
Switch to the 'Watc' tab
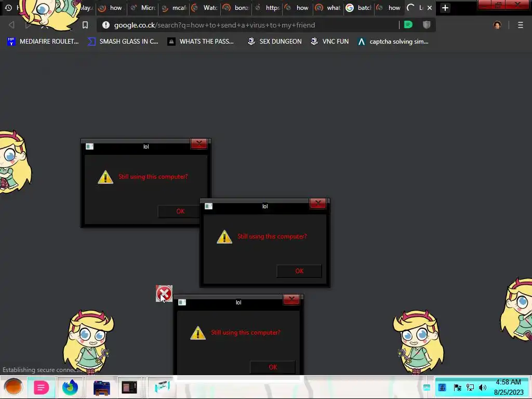pyautogui.click(x=205, y=7)
